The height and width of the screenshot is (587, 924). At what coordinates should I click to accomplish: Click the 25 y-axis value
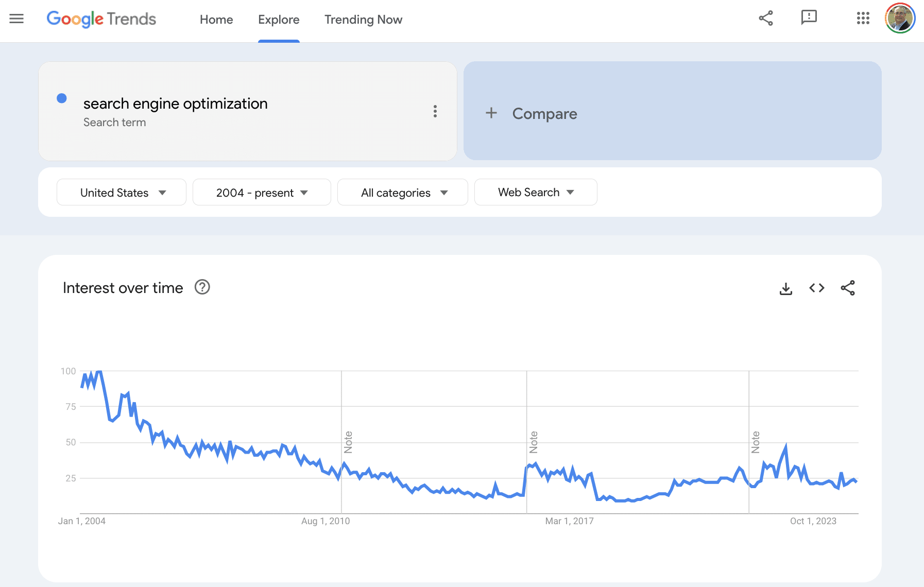tap(71, 478)
